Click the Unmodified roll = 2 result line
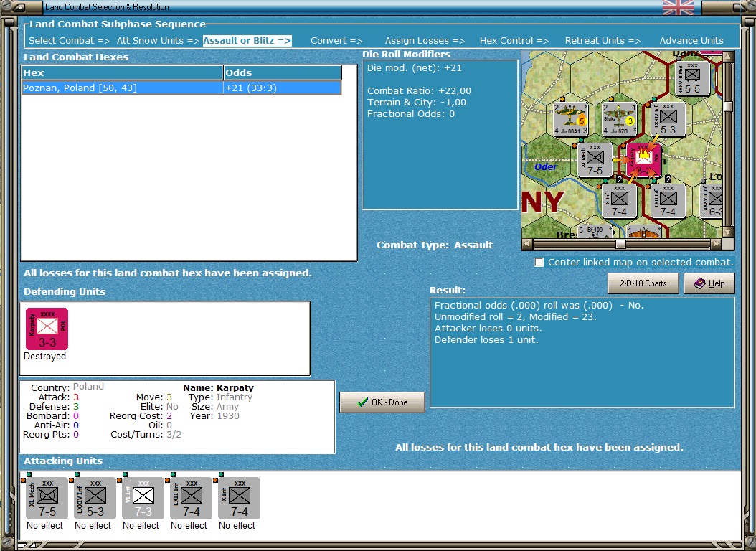Viewport: 756px width, 551px height. tap(516, 316)
